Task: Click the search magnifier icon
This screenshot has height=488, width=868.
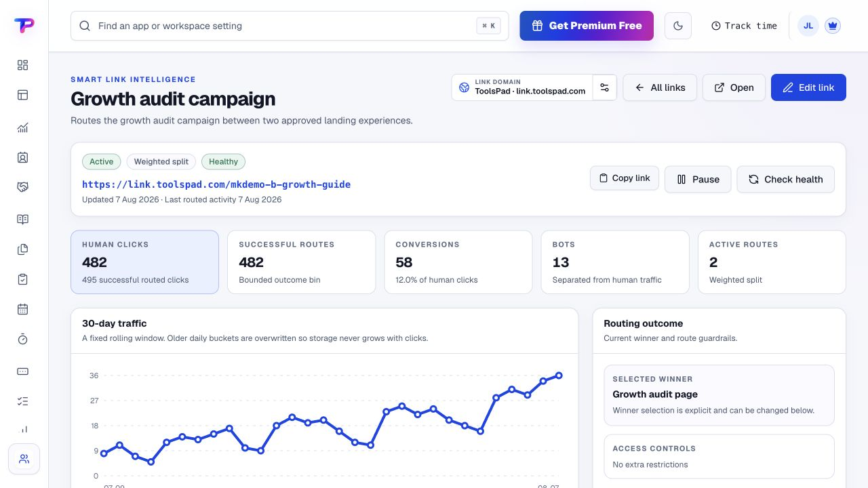Action: coord(85,26)
